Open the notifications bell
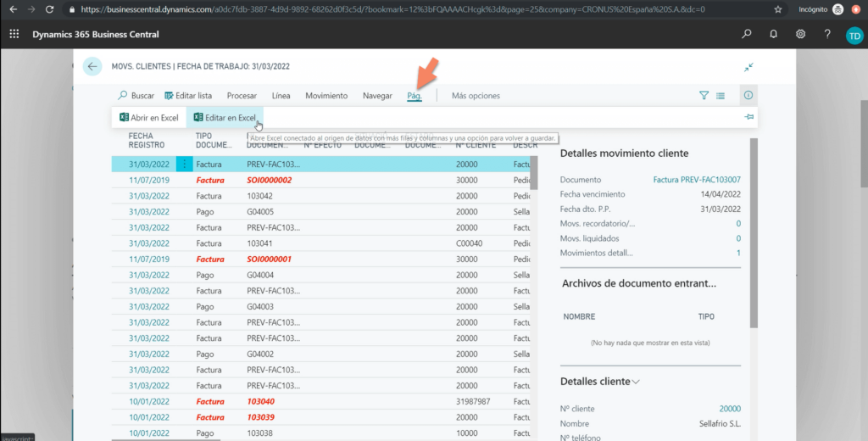This screenshot has width=868, height=441. pos(773,35)
